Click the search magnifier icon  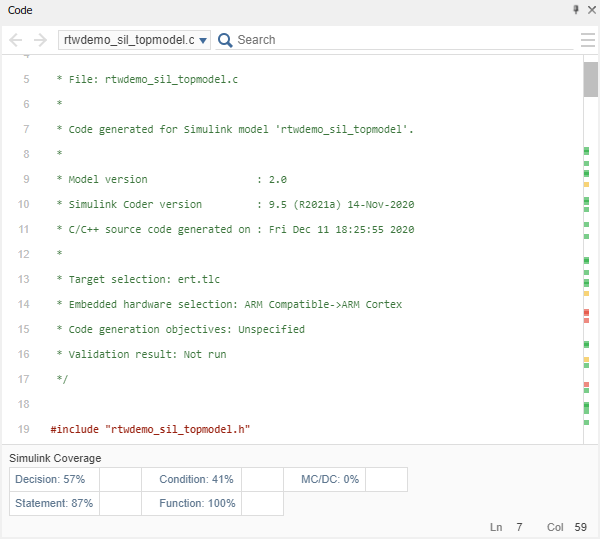pyautogui.click(x=225, y=40)
